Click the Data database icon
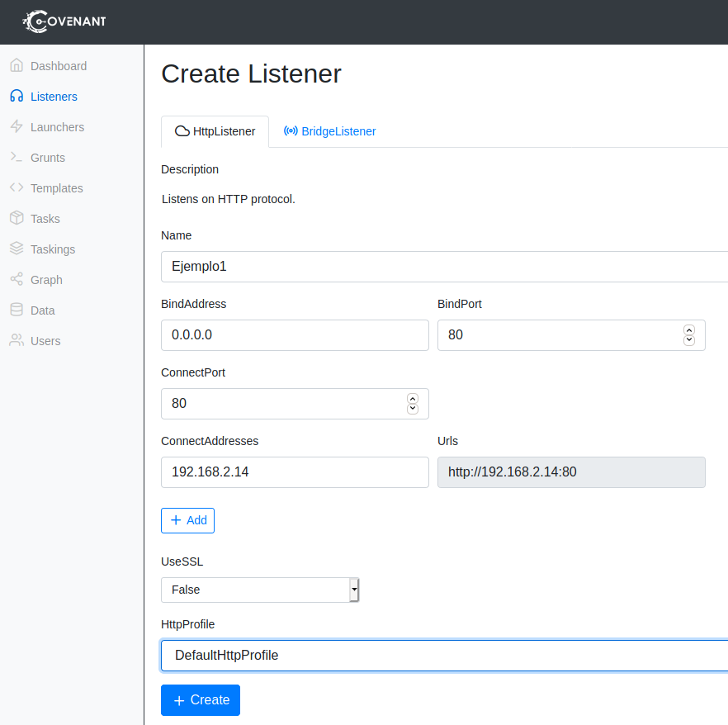This screenshot has height=725, width=728. (17, 310)
